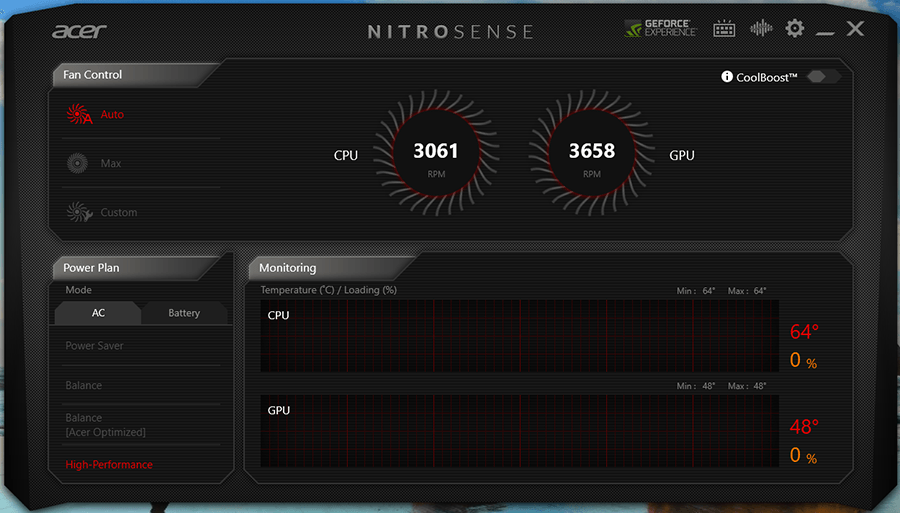Open the keyboard settings icon
Image resolution: width=900 pixels, height=513 pixels.
[x=724, y=29]
